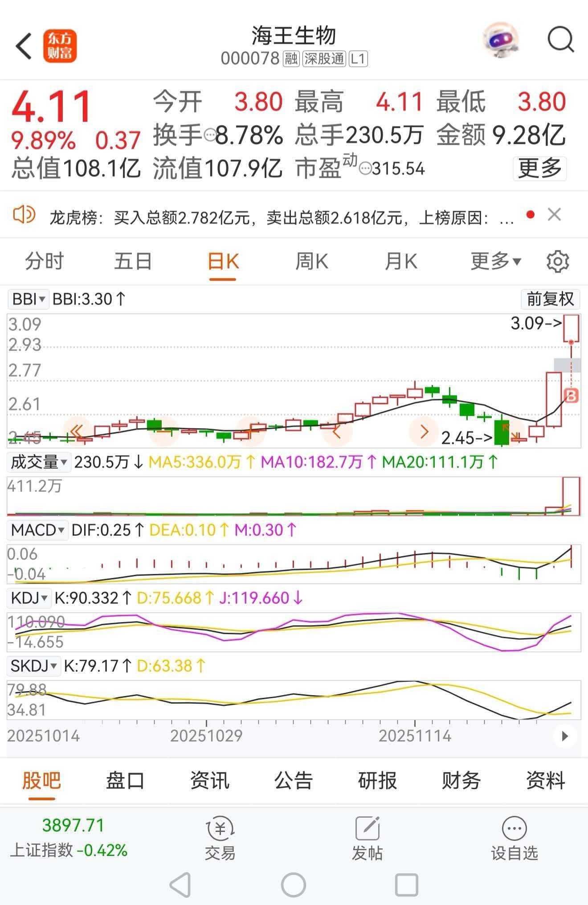Image resolution: width=588 pixels, height=905 pixels.
Task: Switch to 五日 chart tab
Action: [133, 261]
